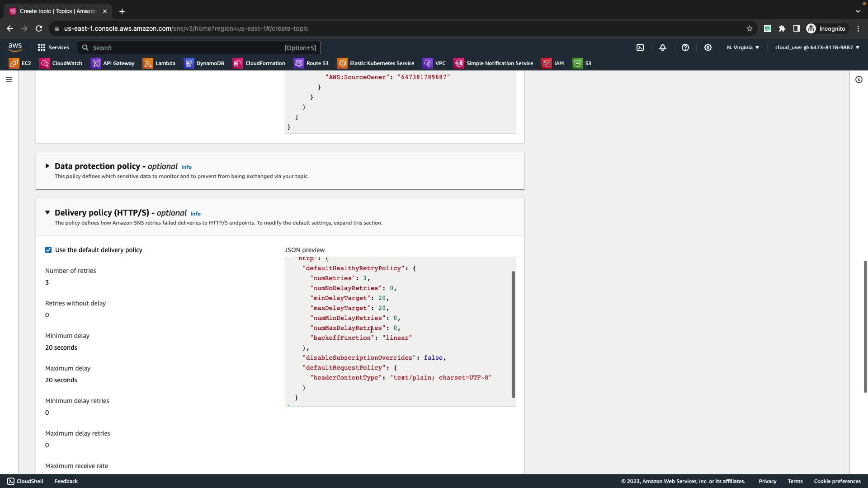
Task: Open the help question mark icon
Action: pos(685,47)
